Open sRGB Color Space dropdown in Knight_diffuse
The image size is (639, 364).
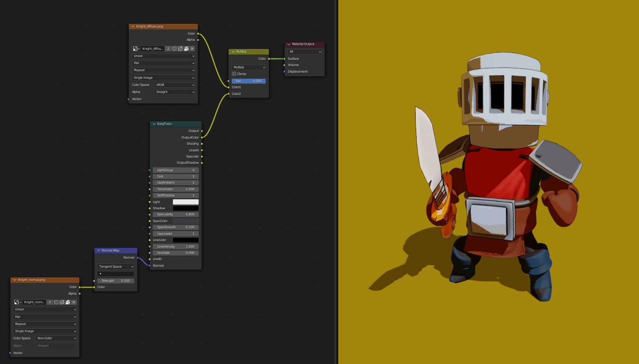(x=175, y=85)
